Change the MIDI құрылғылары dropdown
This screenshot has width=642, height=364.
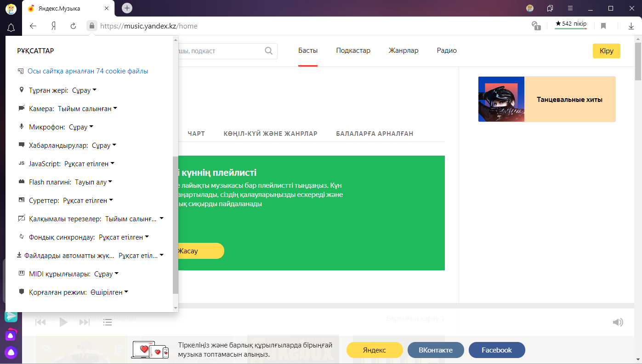point(107,274)
